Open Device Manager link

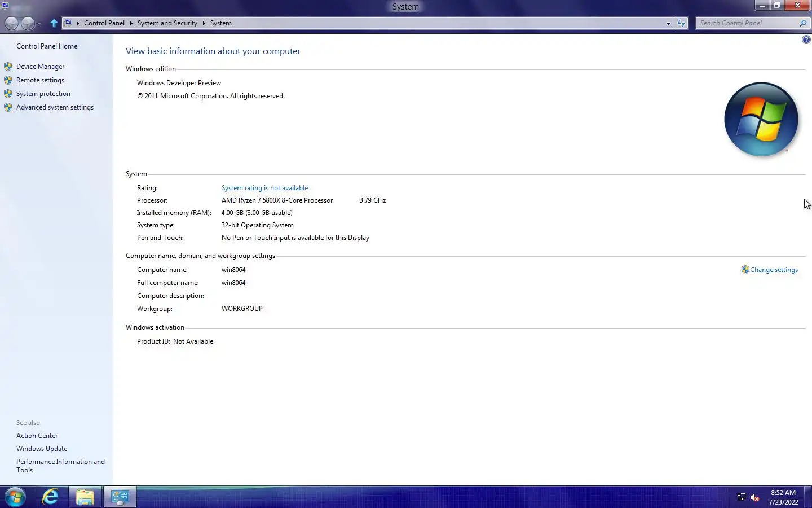pos(40,67)
